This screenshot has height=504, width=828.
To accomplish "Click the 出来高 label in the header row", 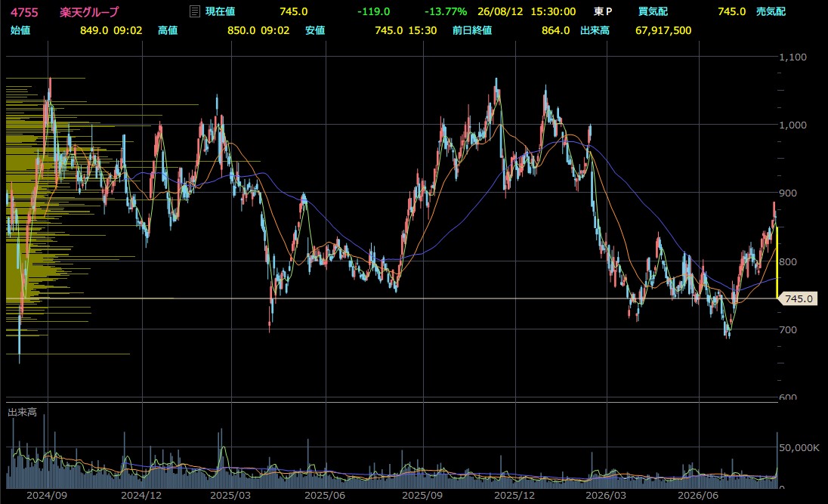I will click(595, 31).
